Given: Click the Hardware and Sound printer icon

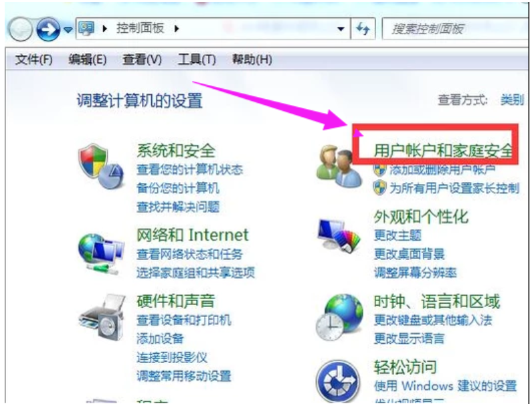Looking at the screenshot, I should coord(102,318).
